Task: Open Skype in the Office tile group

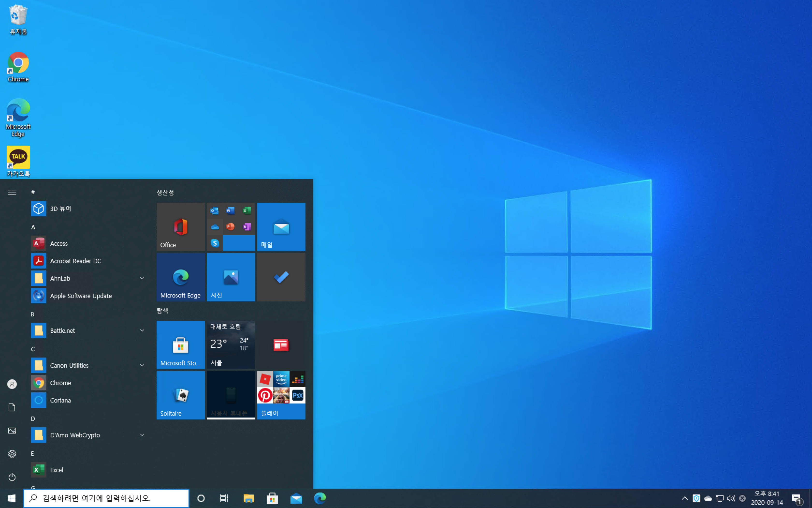Action: coord(215,243)
